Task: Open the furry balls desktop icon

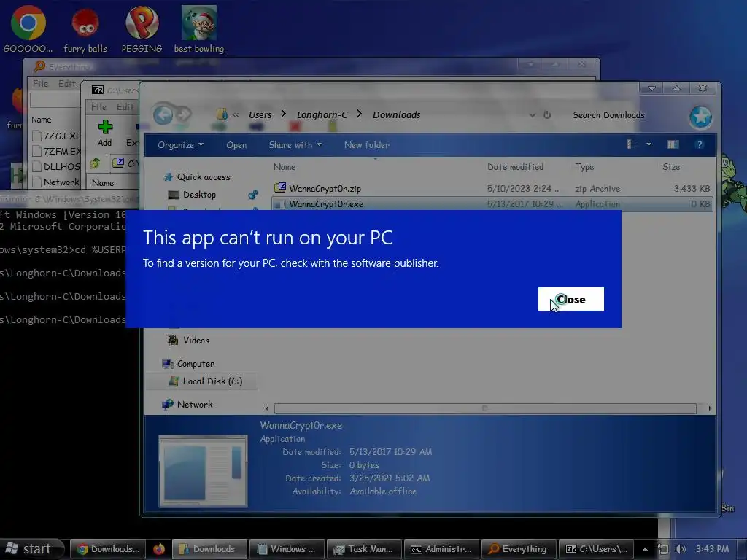Action: 85,29
